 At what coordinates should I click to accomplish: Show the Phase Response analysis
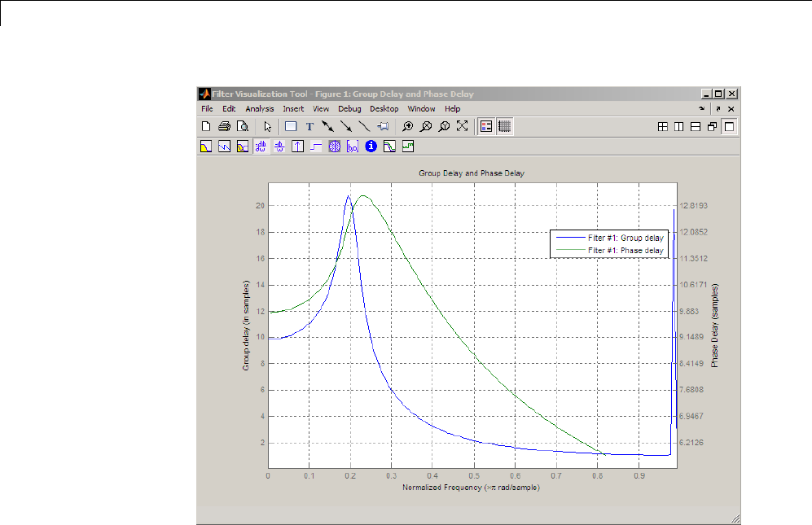click(x=224, y=147)
